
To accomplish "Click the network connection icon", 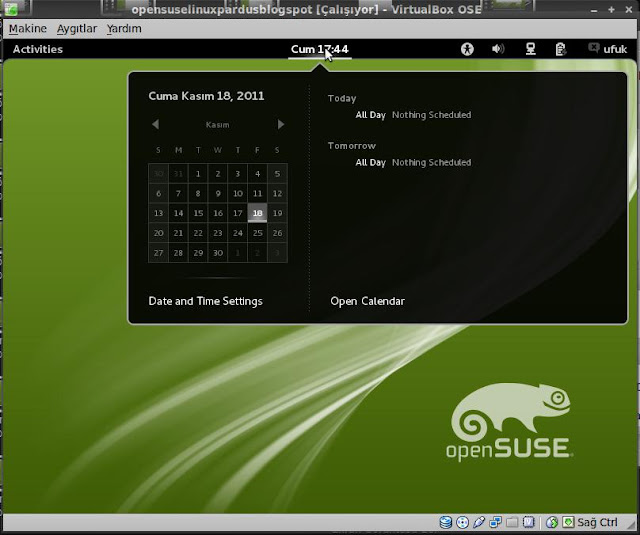I will point(530,49).
